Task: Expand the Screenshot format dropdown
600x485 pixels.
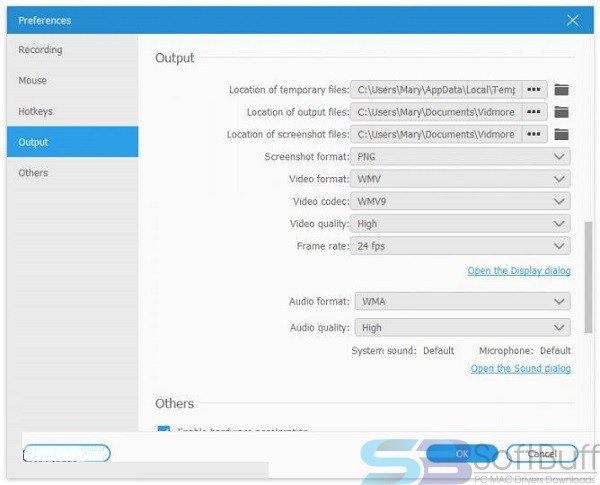Action: (460, 157)
